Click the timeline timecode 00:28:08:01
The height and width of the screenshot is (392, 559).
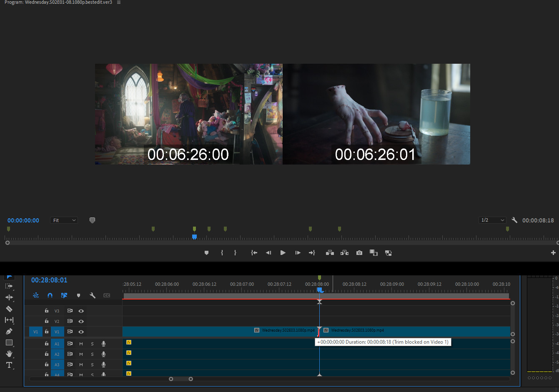click(x=49, y=280)
